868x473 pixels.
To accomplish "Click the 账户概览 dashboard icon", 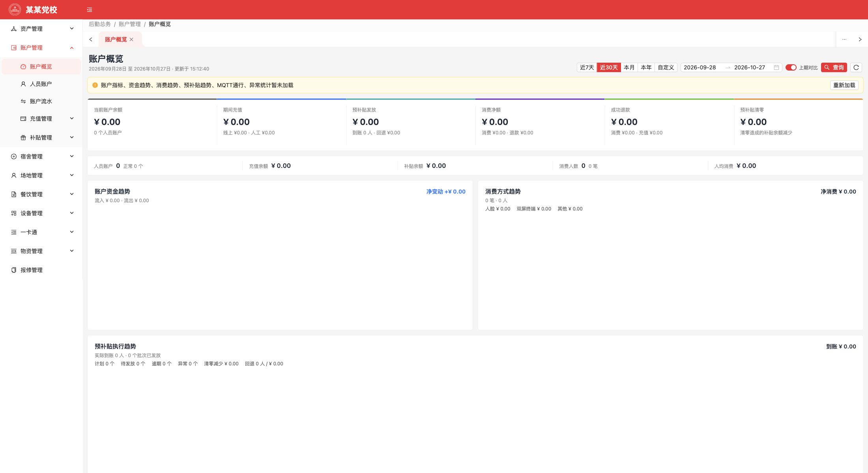I will click(x=23, y=67).
